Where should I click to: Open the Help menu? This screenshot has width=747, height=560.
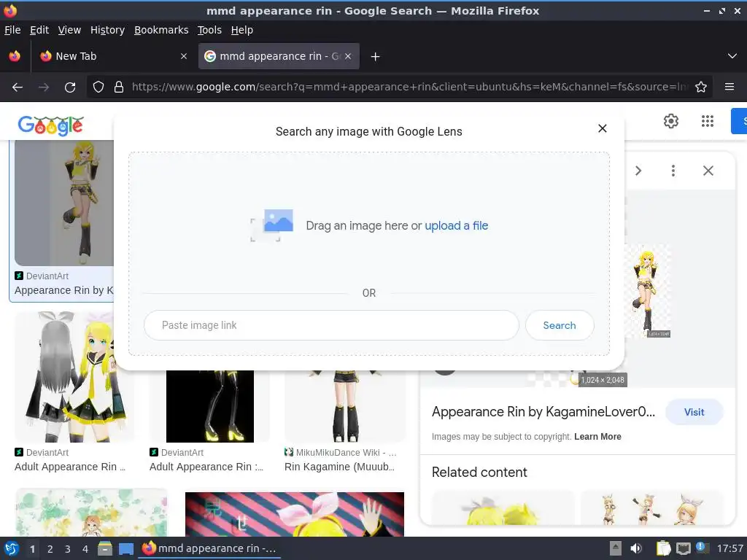tap(242, 30)
